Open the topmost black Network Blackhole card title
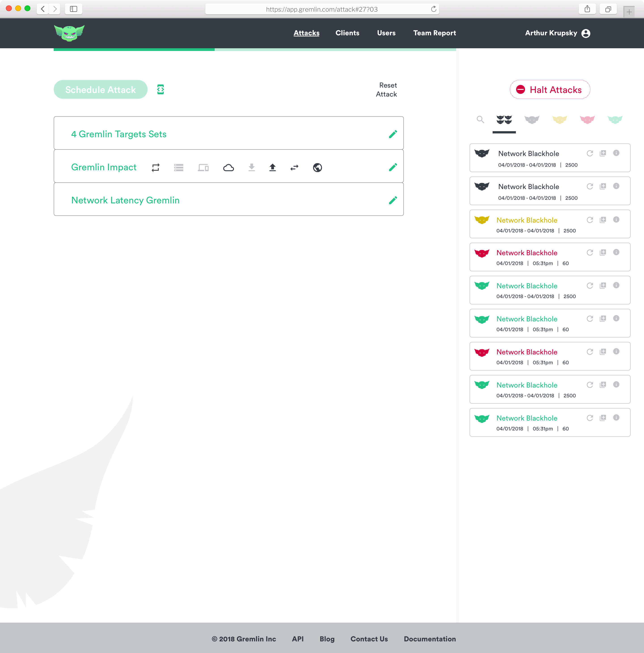644x653 pixels. (x=528, y=154)
